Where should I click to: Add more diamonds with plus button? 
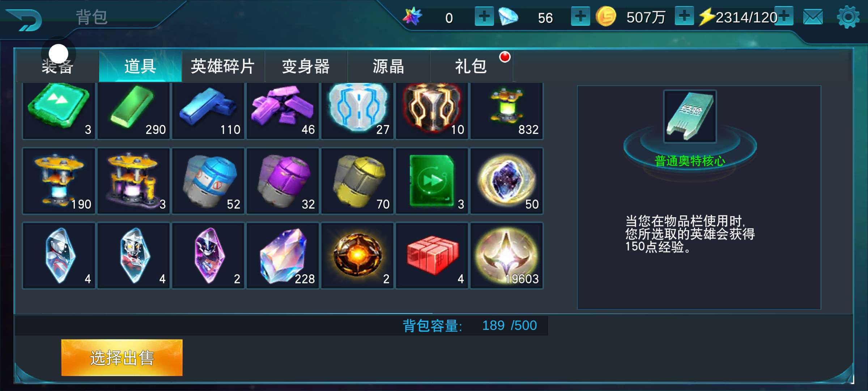pyautogui.click(x=580, y=16)
